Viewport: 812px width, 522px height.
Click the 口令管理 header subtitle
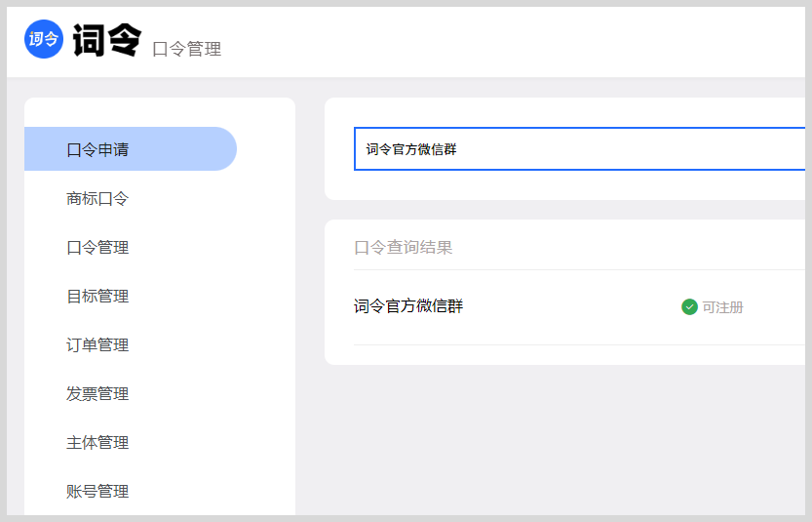pos(187,49)
